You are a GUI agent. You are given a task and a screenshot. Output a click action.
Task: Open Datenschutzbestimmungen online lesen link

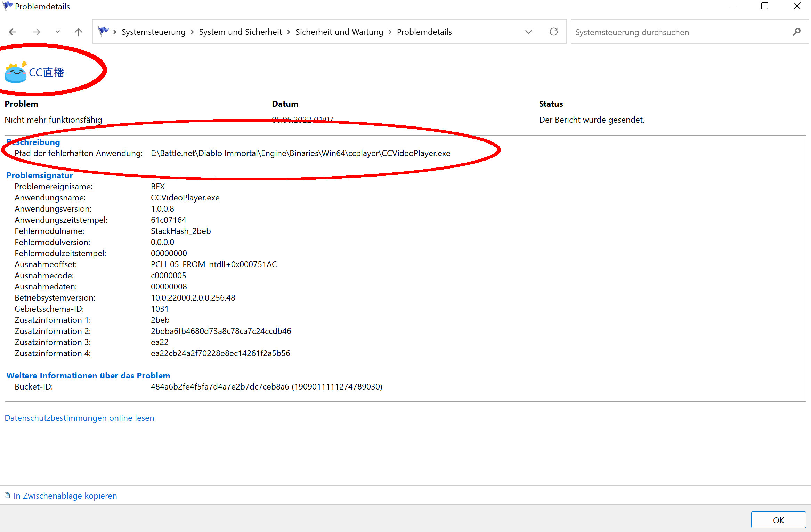pyautogui.click(x=79, y=418)
